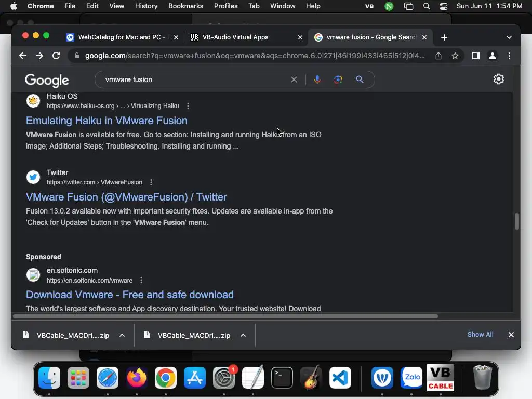
Task: Open the History menu
Action: point(146,6)
